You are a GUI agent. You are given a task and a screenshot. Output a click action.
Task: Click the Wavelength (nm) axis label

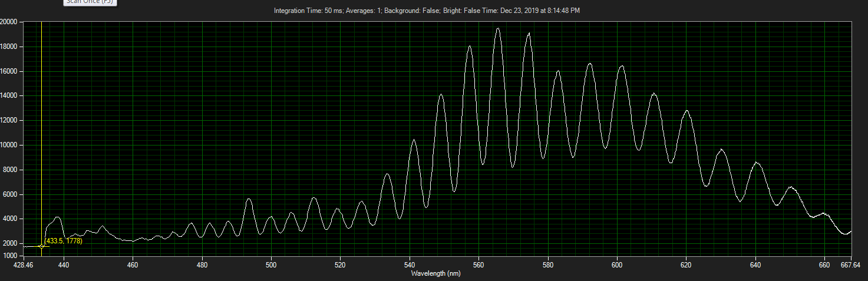(437, 273)
